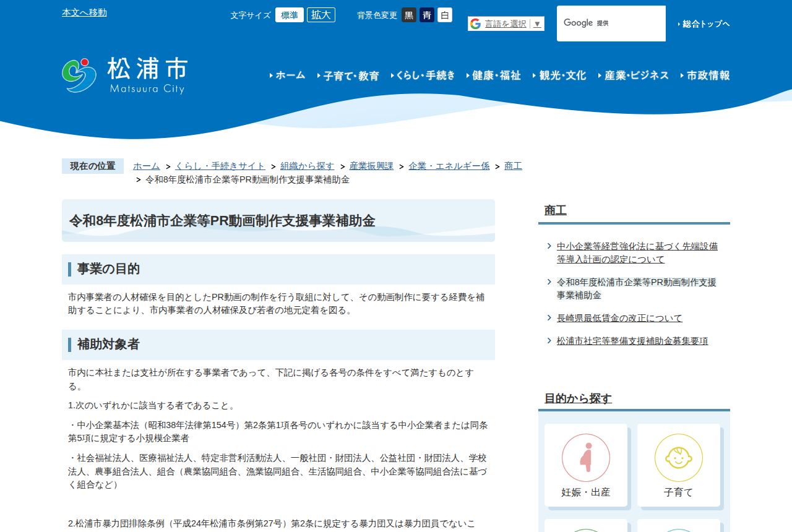Open the 健康・福祉 menu item
792x532 pixels.
pos(494,75)
